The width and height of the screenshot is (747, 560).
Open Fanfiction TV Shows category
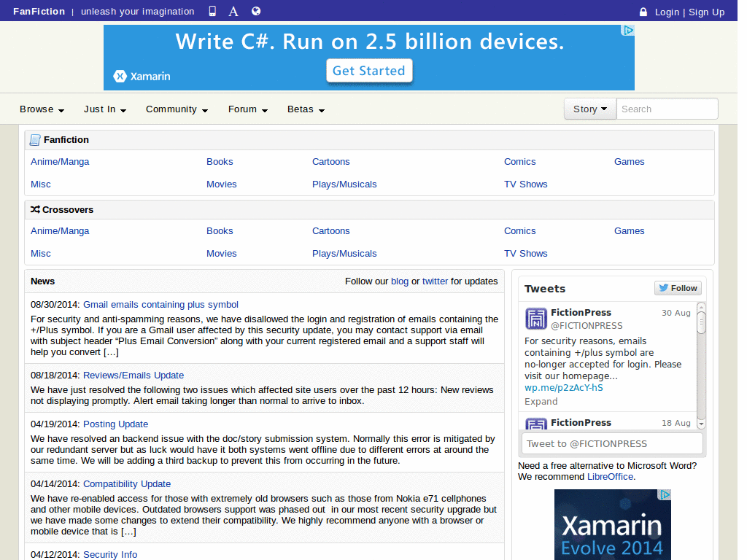click(526, 184)
